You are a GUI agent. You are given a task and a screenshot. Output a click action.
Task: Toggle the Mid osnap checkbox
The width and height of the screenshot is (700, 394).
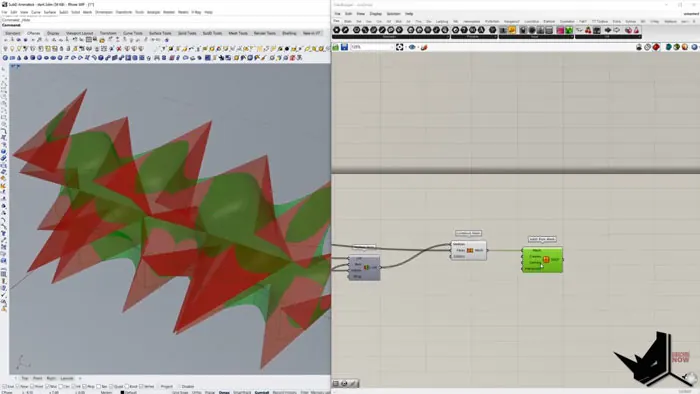coord(47,386)
